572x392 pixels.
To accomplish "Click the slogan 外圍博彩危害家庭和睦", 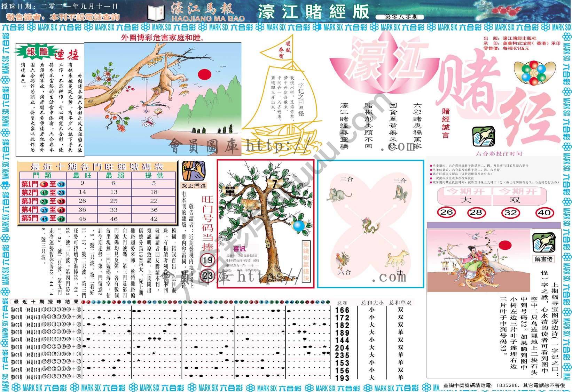I will click(163, 38).
